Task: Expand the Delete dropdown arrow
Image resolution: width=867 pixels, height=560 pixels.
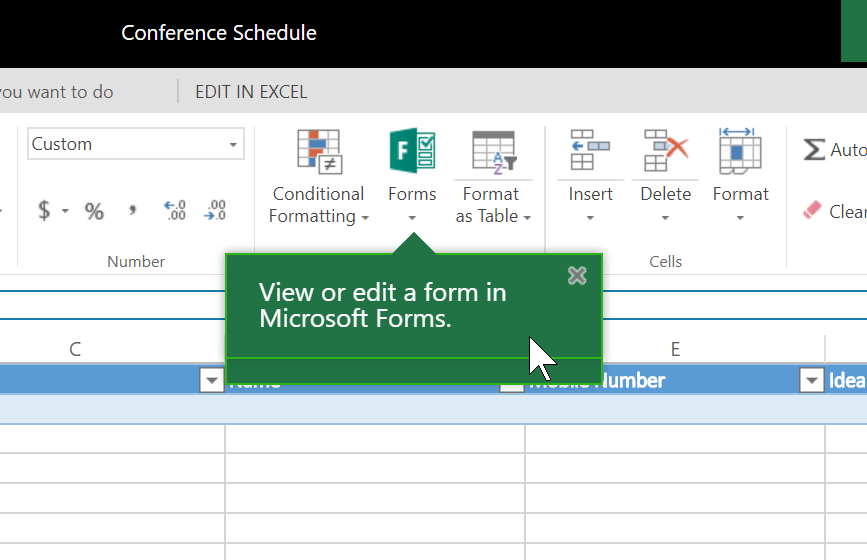Action: coord(665,218)
